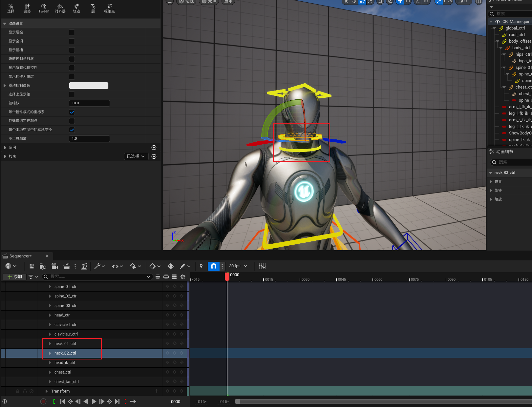Click the create camera icon in Sequencer

55,266
